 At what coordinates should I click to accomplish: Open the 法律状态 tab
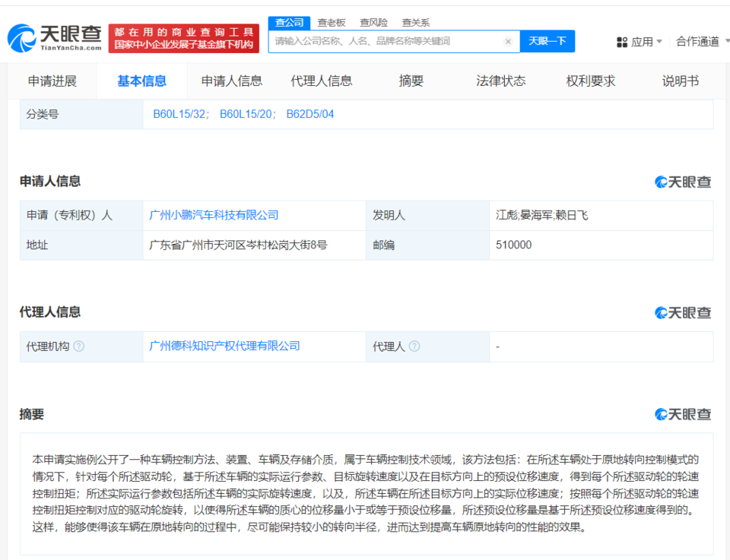pyautogui.click(x=500, y=81)
